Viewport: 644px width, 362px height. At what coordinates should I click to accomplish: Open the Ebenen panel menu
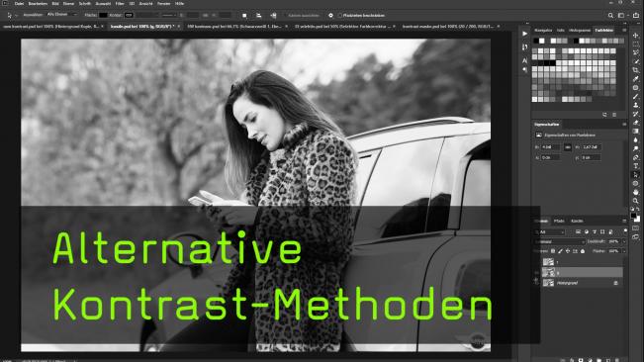coord(624,221)
